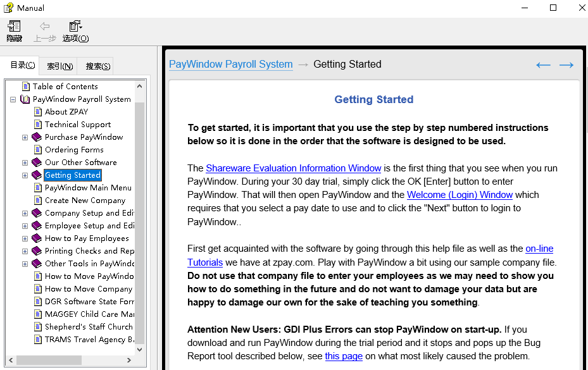
Task: Click the Technical Support page icon
Action: coord(38,125)
